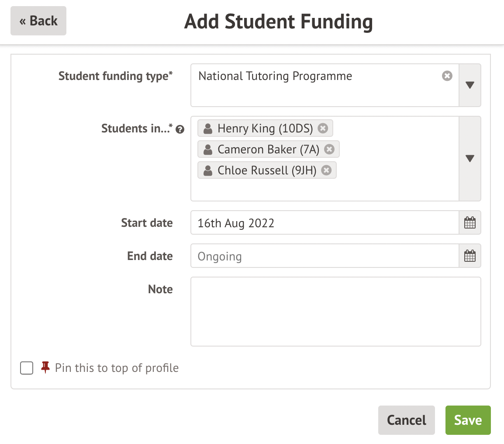The height and width of the screenshot is (444, 504).
Task: Expand the Students dropdown arrow
Action: coord(470,159)
